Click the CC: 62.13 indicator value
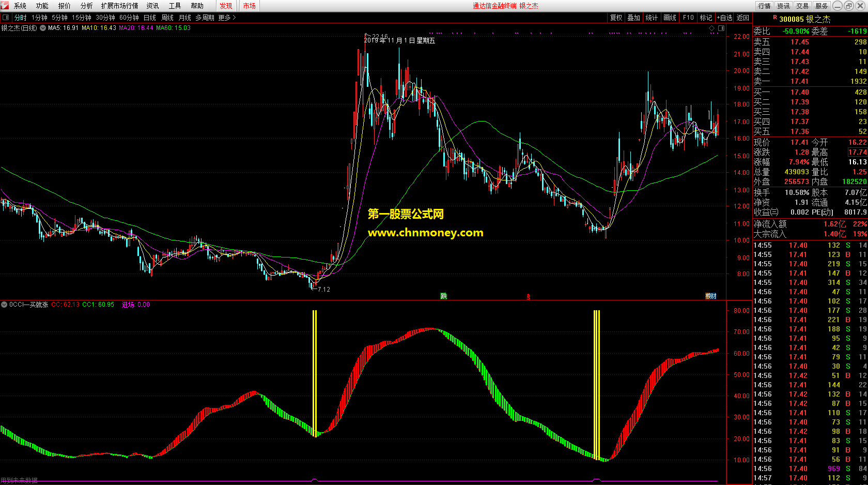868x485 pixels. click(x=65, y=305)
